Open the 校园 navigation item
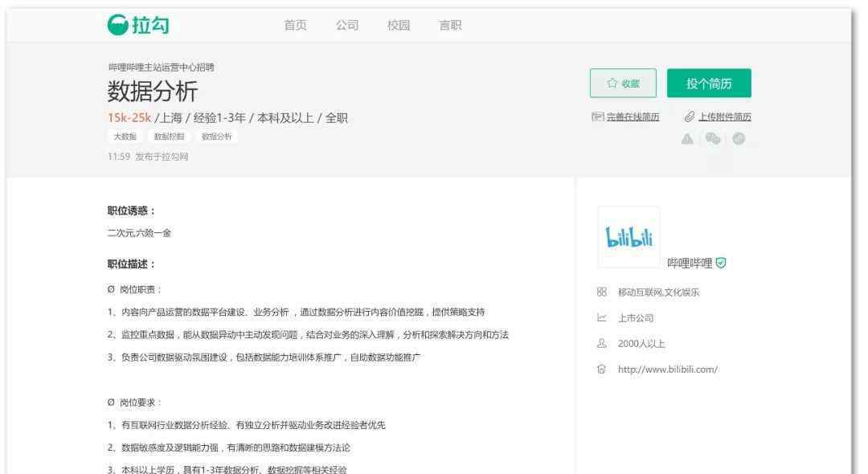 point(399,26)
